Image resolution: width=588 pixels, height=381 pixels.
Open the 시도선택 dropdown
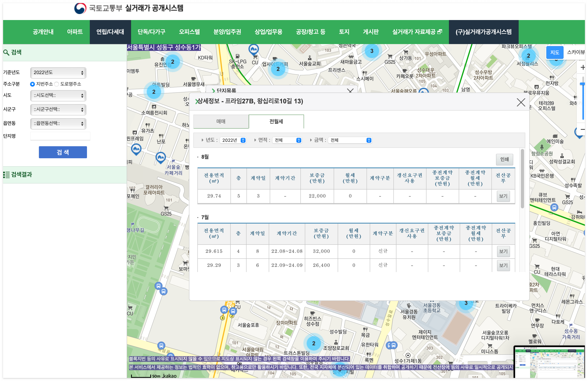point(58,96)
